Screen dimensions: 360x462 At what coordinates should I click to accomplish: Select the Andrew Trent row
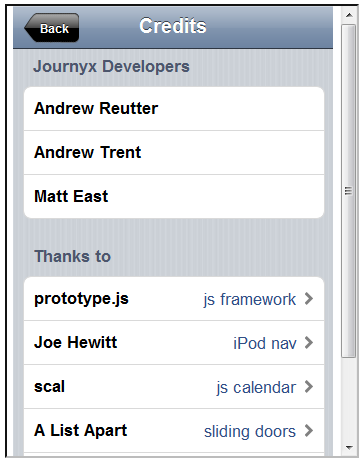pyautogui.click(x=174, y=153)
